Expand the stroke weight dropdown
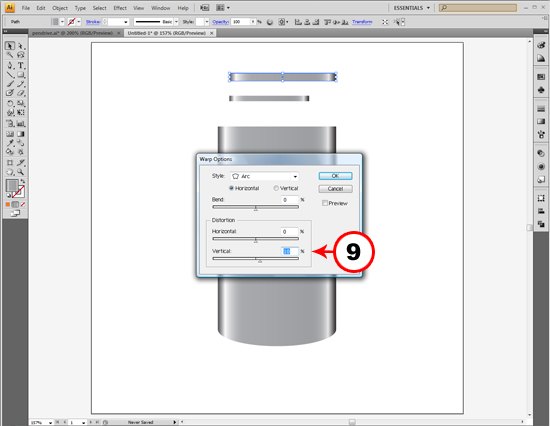The width and height of the screenshot is (550, 426). click(x=126, y=22)
